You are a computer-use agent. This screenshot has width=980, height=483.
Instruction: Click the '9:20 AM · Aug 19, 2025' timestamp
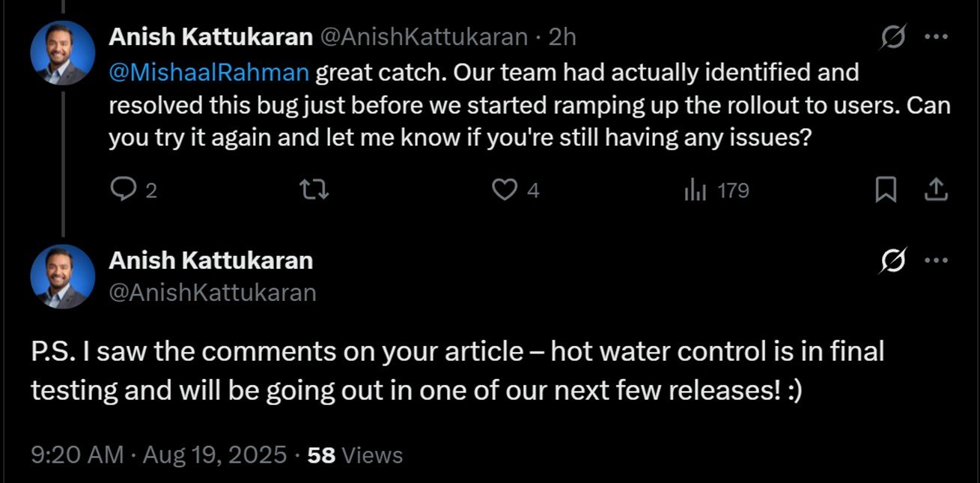pyautogui.click(x=159, y=455)
